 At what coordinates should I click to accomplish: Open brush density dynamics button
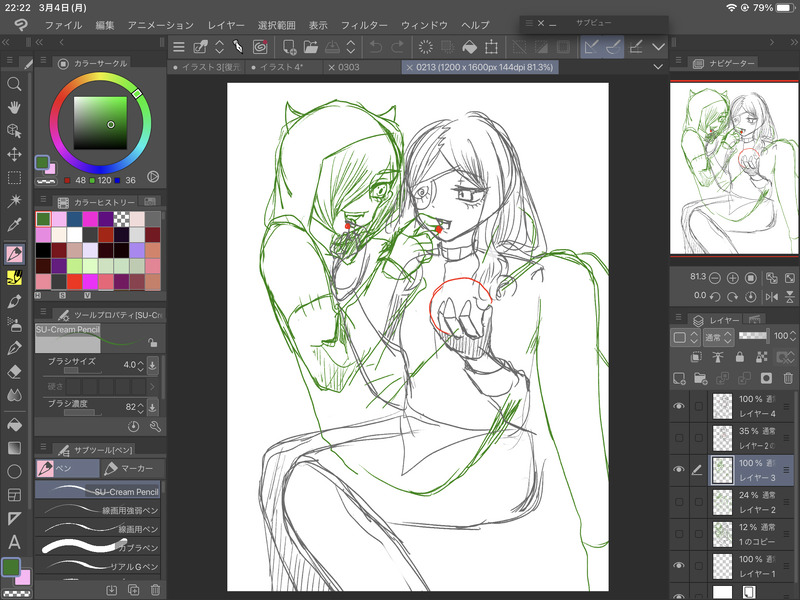152,407
